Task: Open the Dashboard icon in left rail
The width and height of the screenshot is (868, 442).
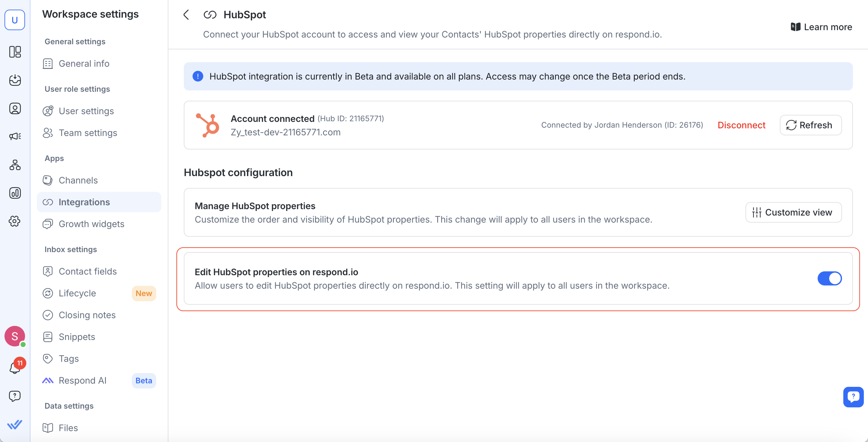Action: pyautogui.click(x=15, y=52)
